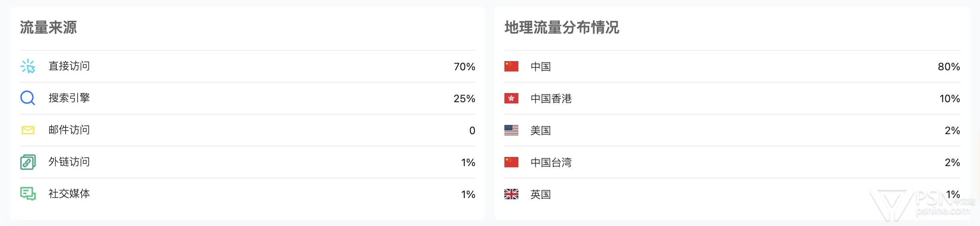Select the 直接访问 row label
Viewport: 980px width, 226px height.
click(x=69, y=66)
